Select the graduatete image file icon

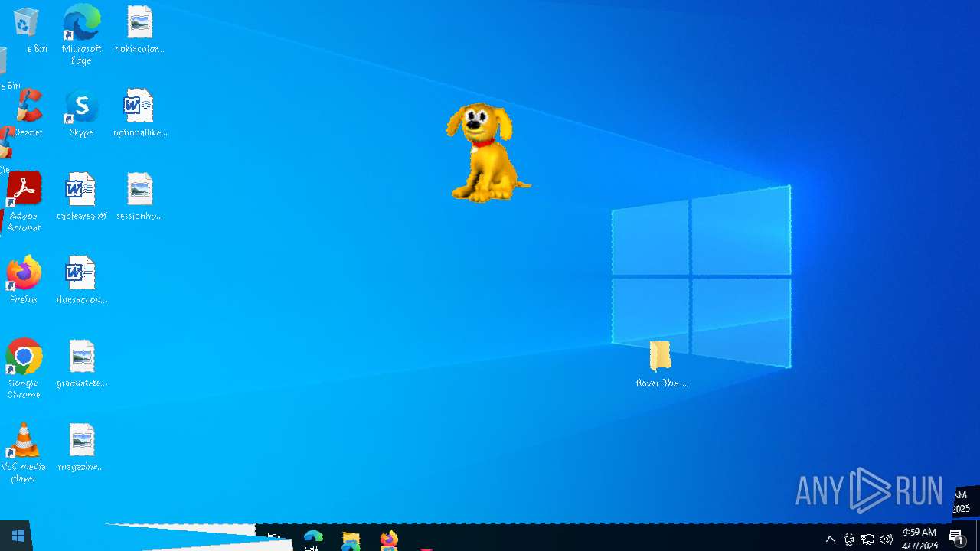pos(81,364)
